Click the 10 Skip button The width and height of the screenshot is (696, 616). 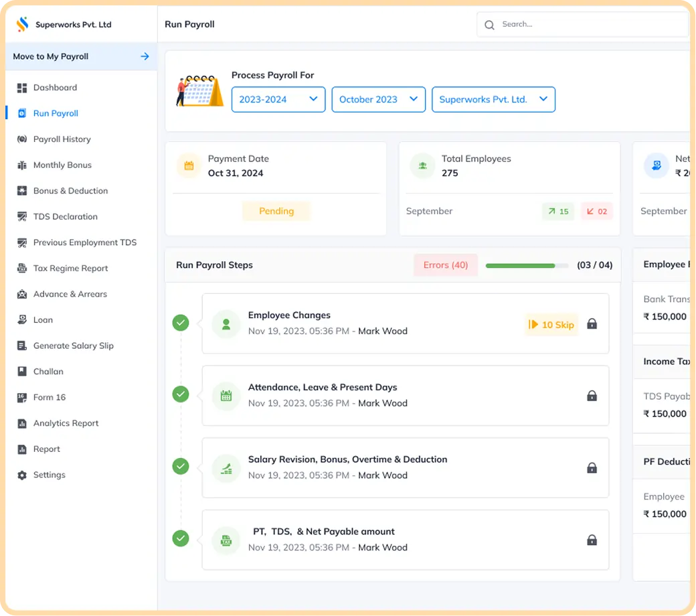(x=551, y=325)
